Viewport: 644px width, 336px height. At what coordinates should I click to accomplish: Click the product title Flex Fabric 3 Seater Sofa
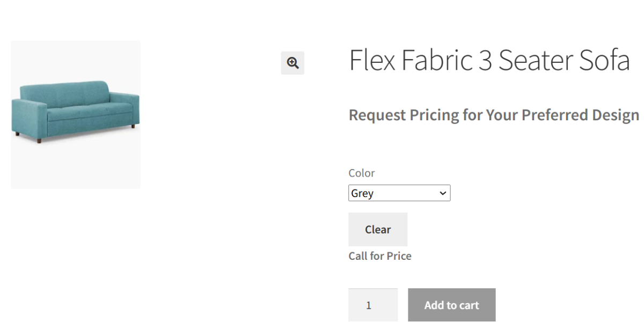[x=489, y=60]
